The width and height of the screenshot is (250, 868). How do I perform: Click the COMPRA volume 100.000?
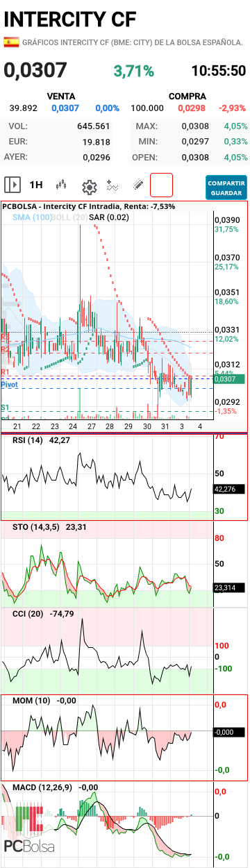click(147, 108)
